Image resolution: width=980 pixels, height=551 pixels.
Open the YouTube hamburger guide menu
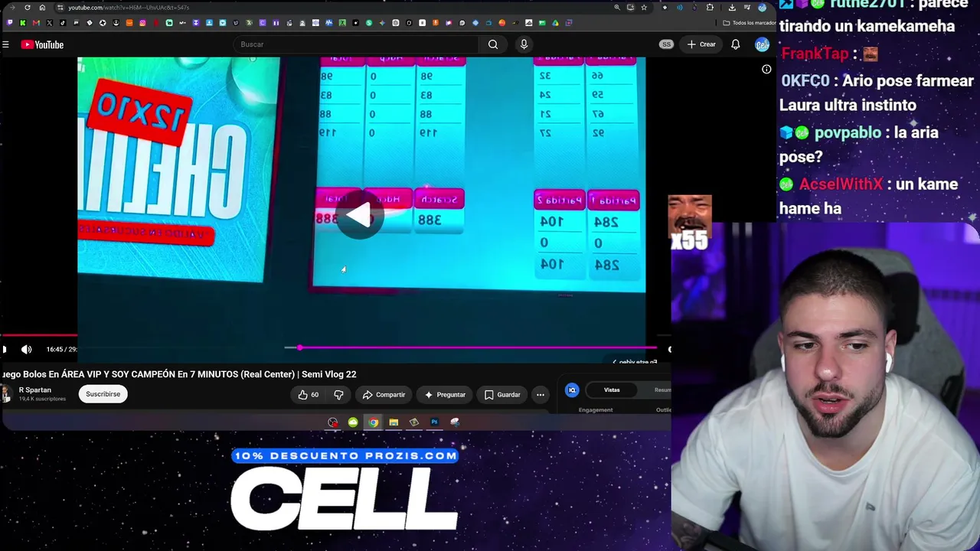[x=5, y=44]
